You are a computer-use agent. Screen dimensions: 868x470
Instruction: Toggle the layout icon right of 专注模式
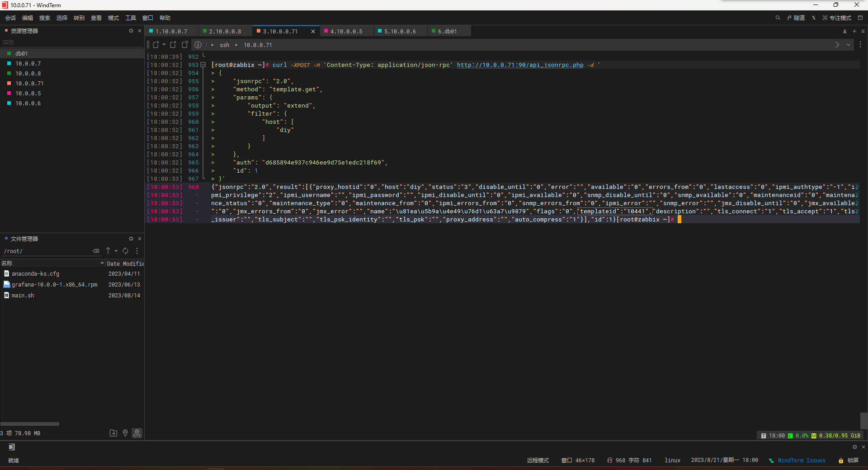click(x=860, y=18)
